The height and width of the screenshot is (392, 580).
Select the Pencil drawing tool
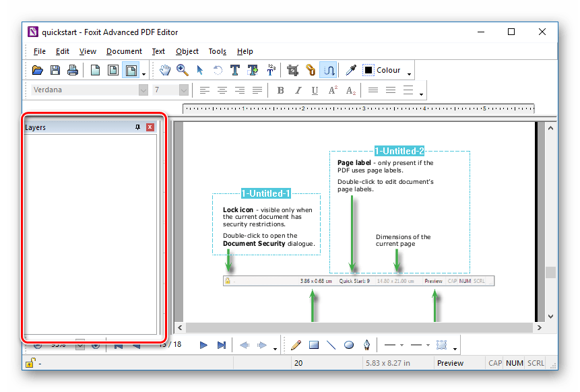[296, 345]
